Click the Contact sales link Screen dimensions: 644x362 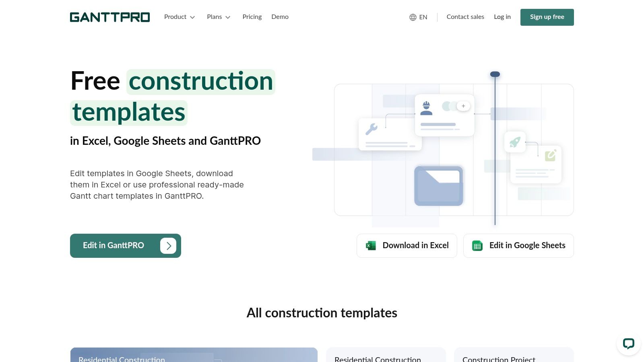465,17
